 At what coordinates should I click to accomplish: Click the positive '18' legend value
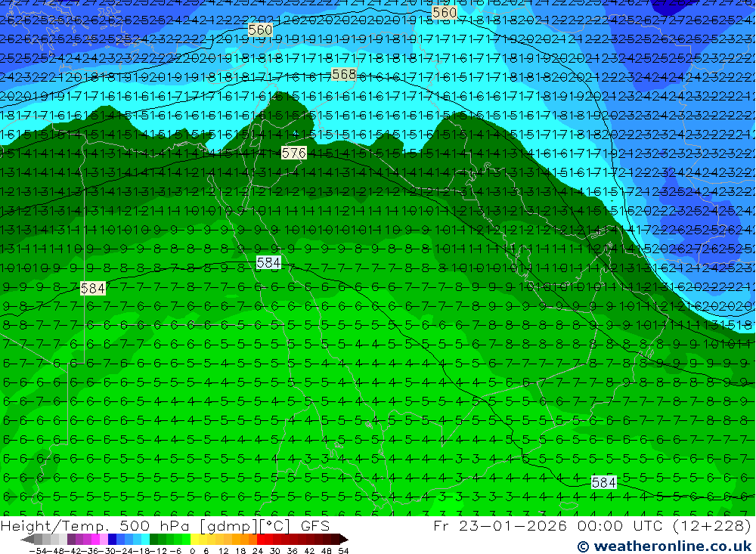click(240, 551)
